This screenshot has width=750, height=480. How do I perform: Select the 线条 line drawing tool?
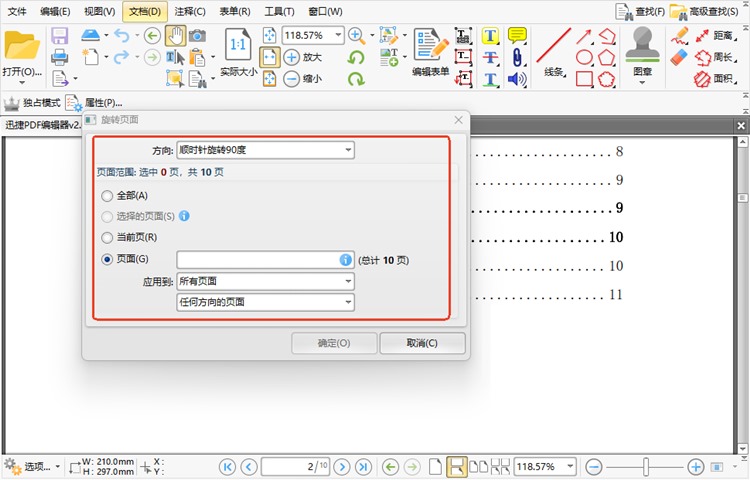(554, 52)
